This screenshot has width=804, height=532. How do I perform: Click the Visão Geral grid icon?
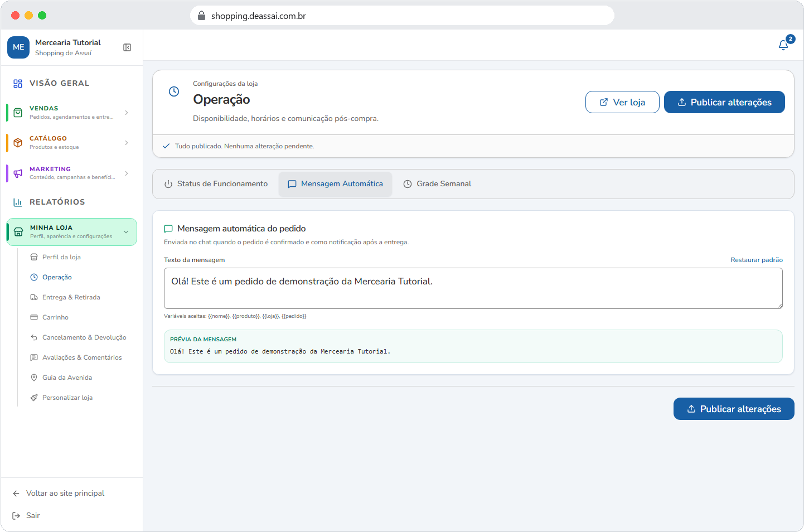(x=18, y=83)
